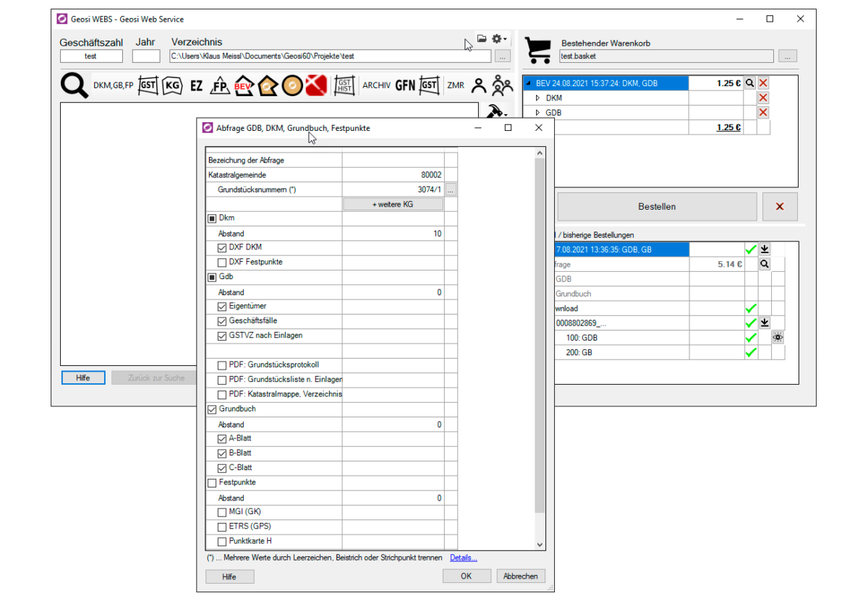Click the ARCHIV toolbar icon
Screen dimensions: 868x601
376,85
